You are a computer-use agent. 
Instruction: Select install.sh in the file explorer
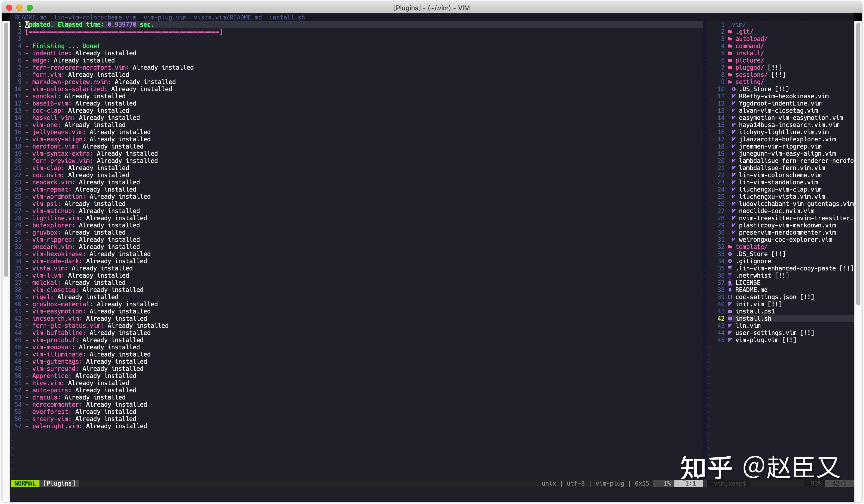(753, 319)
